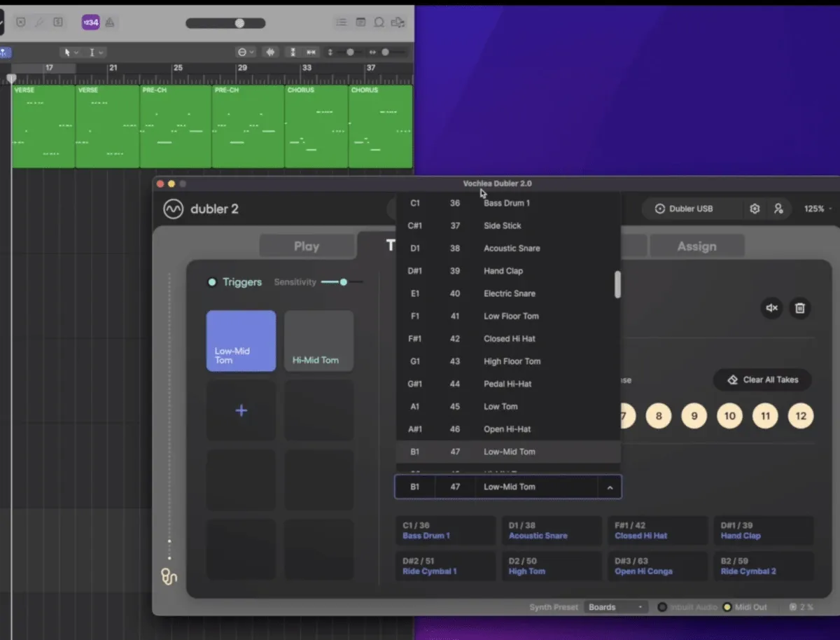Open the pointer tool dropdown in Logic
The width and height of the screenshot is (840, 640).
point(71,53)
